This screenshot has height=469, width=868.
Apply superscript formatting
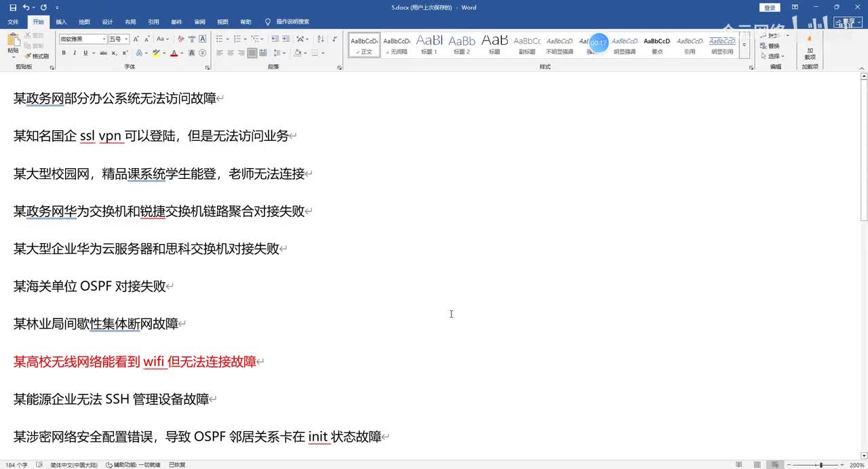click(x=125, y=53)
